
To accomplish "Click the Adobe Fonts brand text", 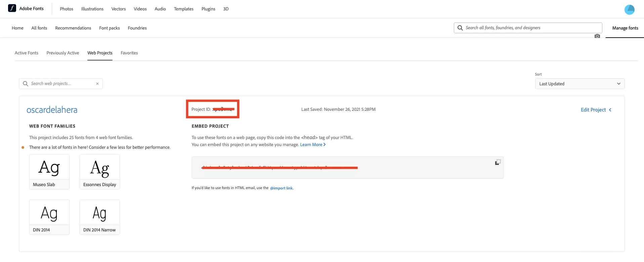I will click(32, 8).
